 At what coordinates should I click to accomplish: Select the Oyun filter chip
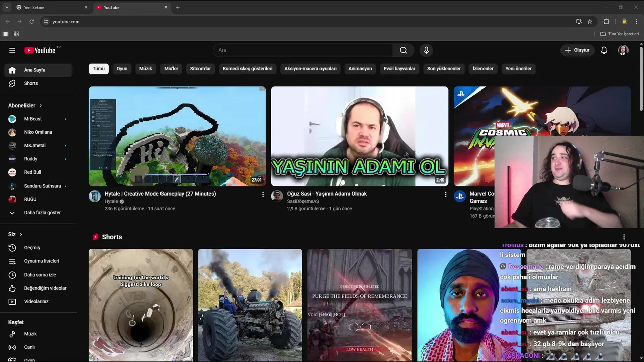[x=122, y=69]
